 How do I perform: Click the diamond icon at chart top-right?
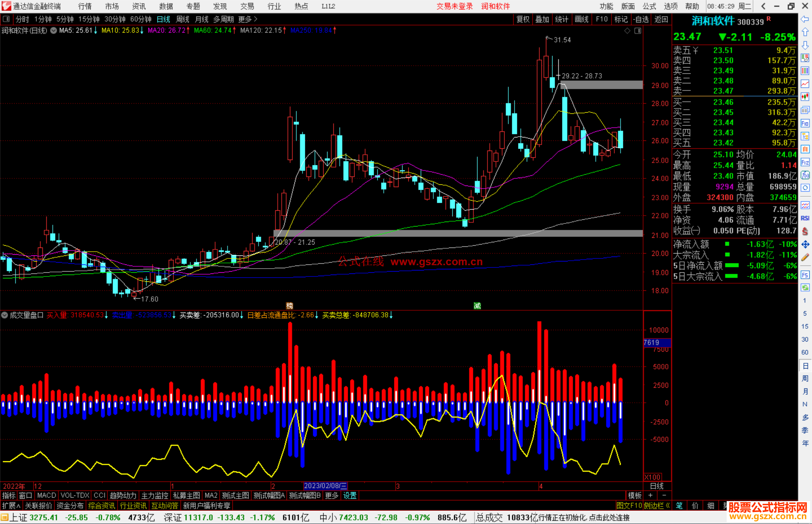tap(627, 31)
